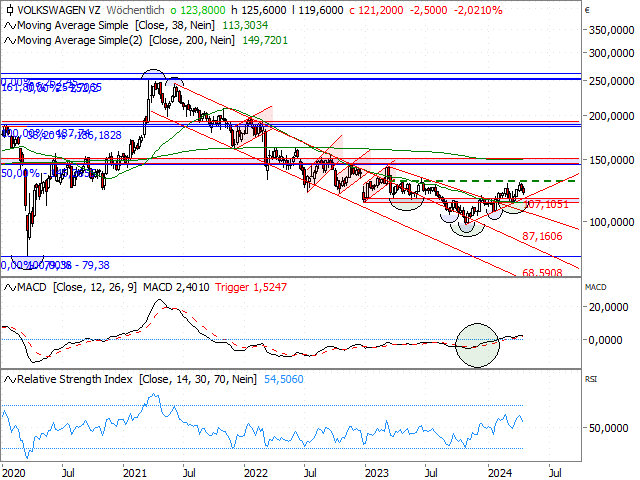This screenshot has width=640, height=480.
Task: Click the RSI value 54,5060
Action: pos(284,380)
